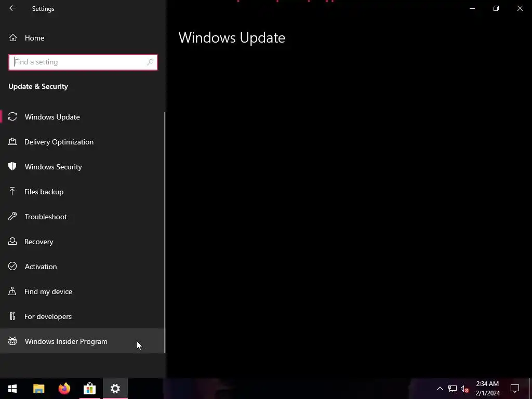Viewport: 532px width, 399px height.
Task: Go back using the Settings back arrow
Action: 12,8
